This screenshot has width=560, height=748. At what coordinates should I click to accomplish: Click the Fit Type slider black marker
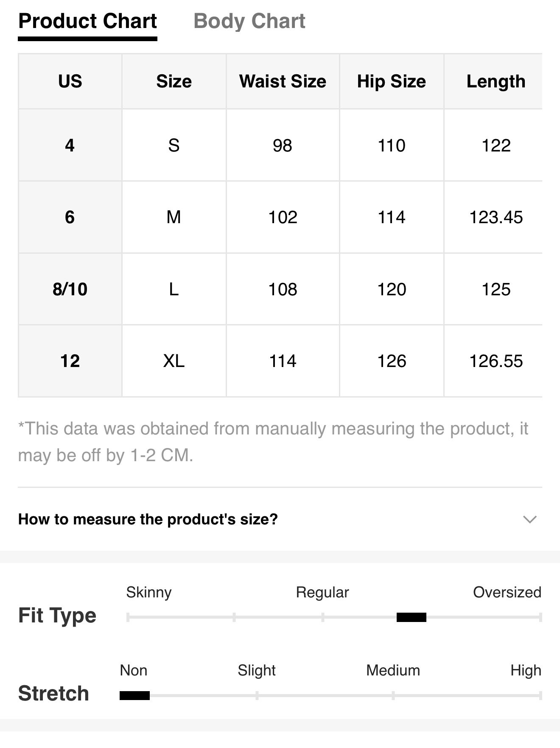click(411, 617)
